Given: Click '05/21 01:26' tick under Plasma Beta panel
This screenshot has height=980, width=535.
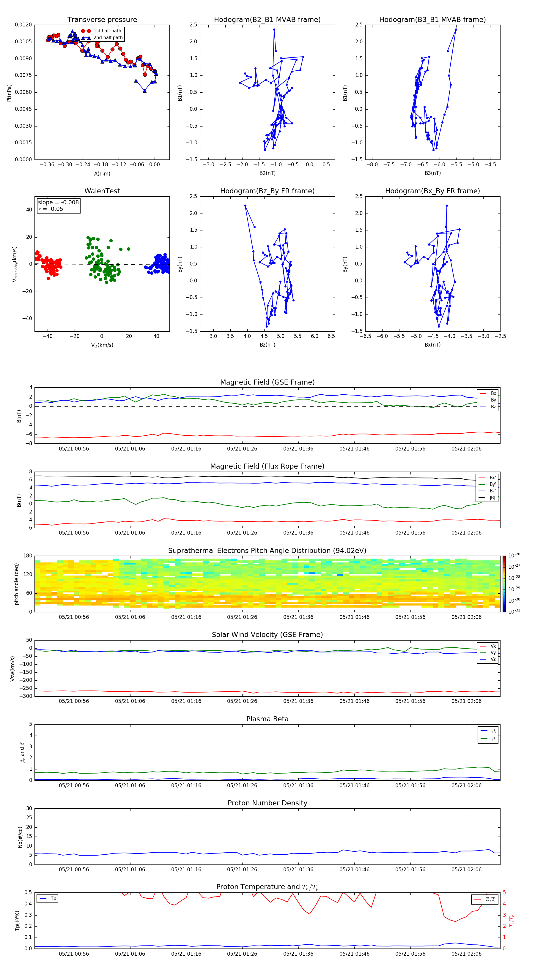Looking at the screenshot, I should (242, 785).
